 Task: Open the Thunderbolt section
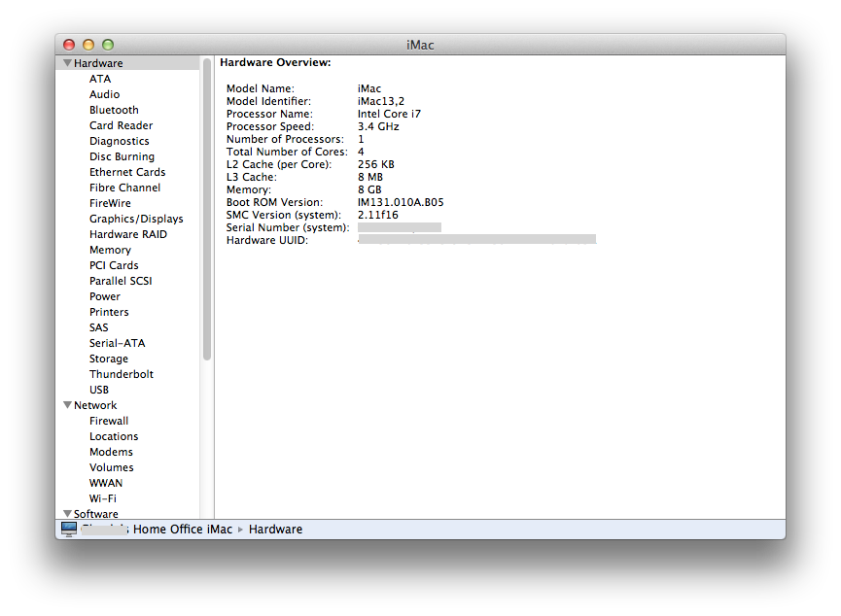click(122, 374)
